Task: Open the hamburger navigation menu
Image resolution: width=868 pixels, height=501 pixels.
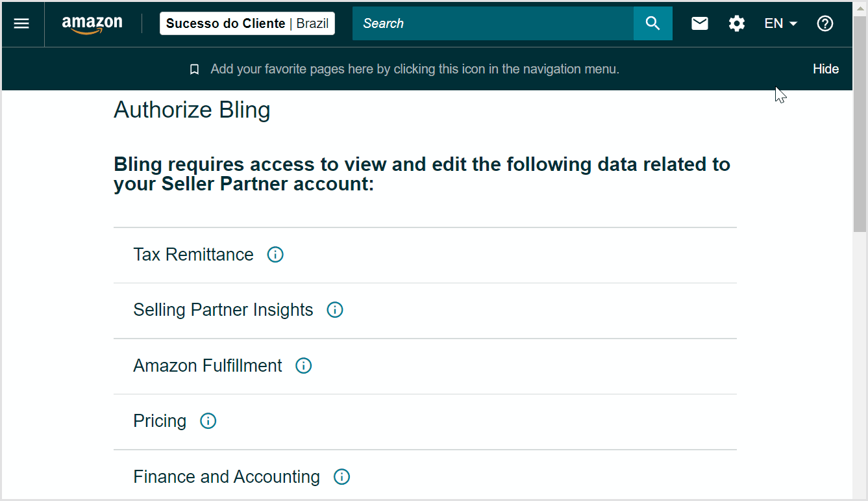Action: tap(21, 23)
